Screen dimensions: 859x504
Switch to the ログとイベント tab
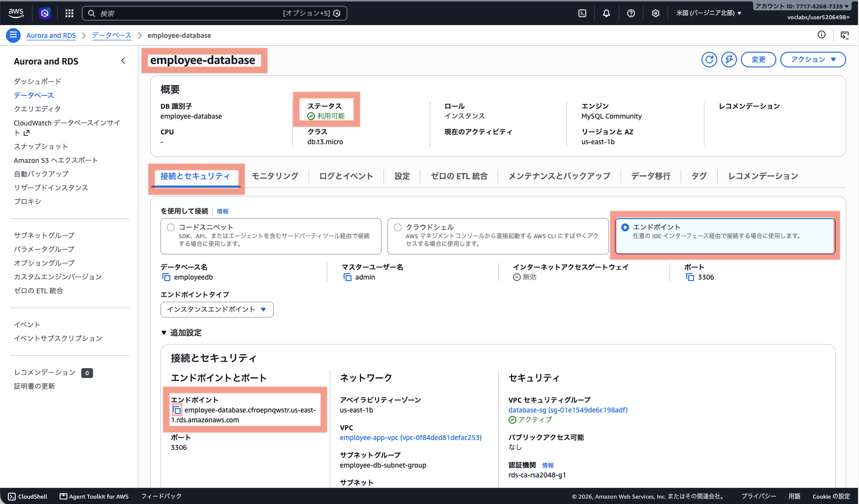point(346,176)
